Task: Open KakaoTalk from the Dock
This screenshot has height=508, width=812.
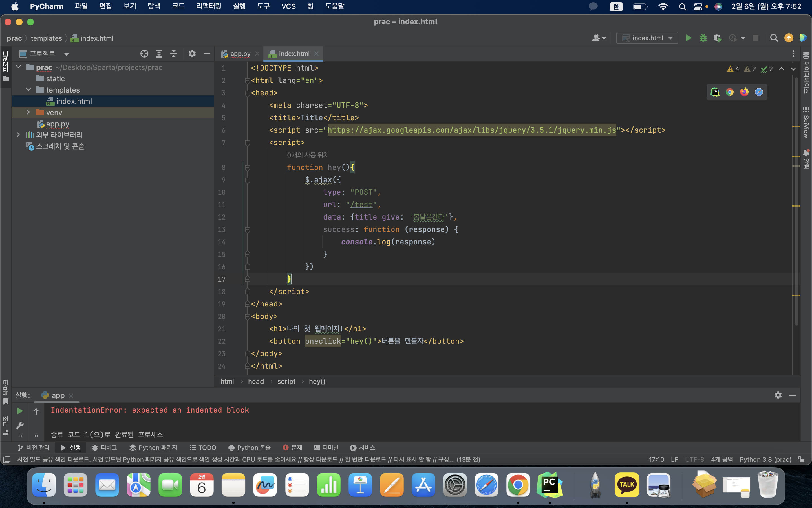Action: click(x=626, y=485)
